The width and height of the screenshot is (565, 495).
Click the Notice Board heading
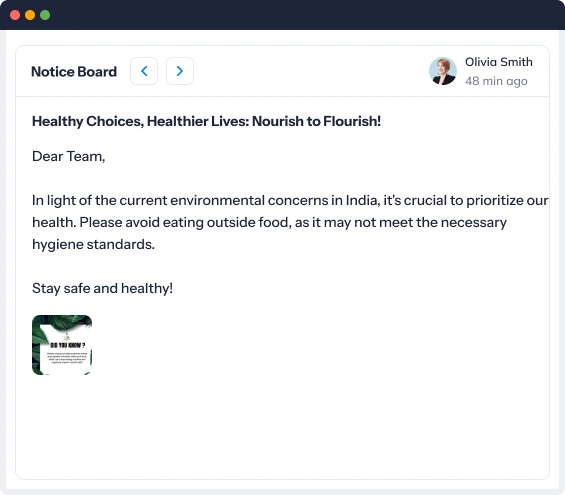point(74,72)
